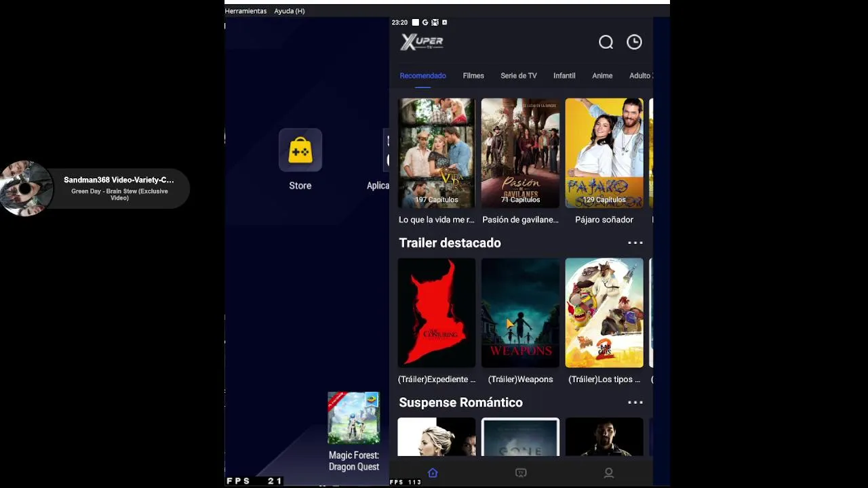Screen dimensions: 868x488
Task: Open the Adulto tab
Action: [x=640, y=76]
